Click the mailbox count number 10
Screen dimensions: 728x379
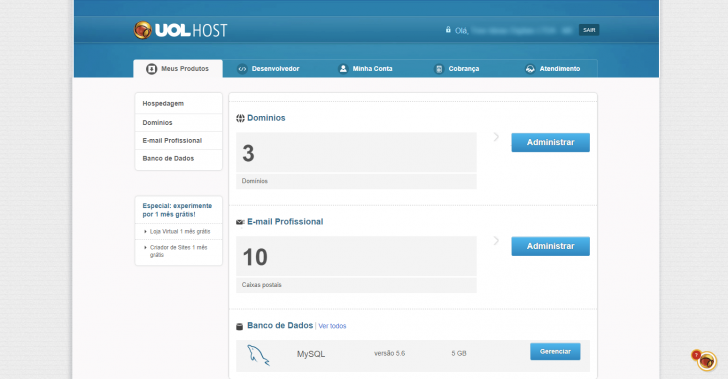coord(255,257)
